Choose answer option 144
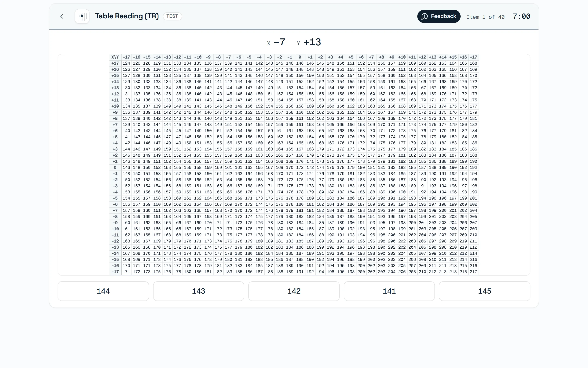 point(103,291)
